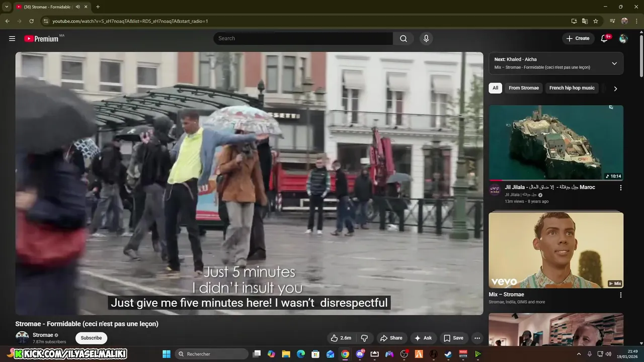Click the browser address bar URL
The width and height of the screenshot is (644, 362).
click(130, 21)
